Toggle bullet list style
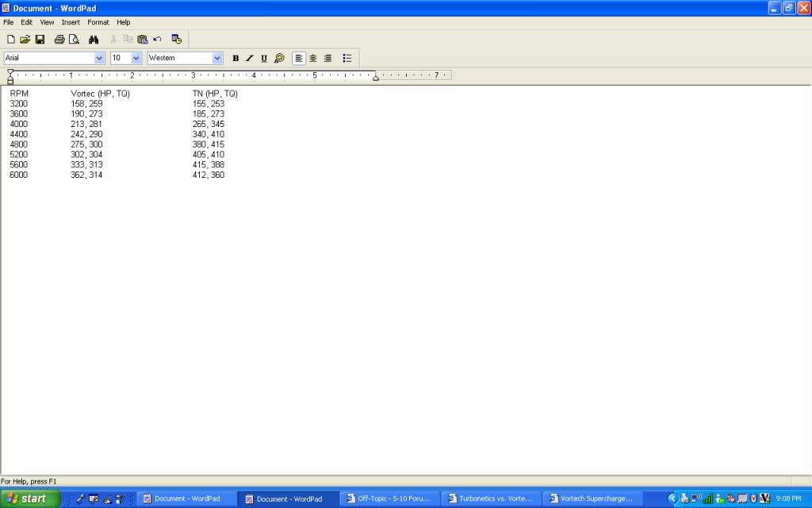Screen dimensions: 812x508 [x=347, y=58]
